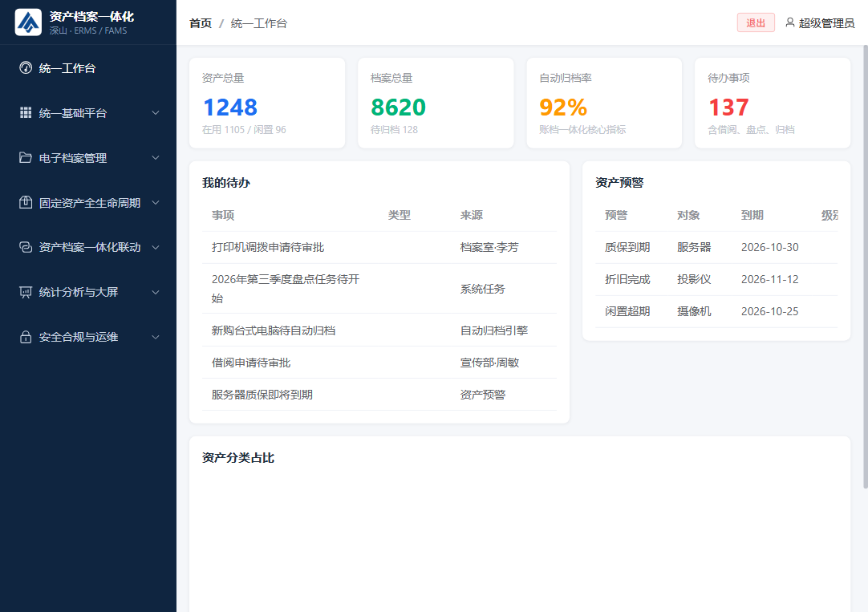Click source cell 宣传部·周敏
868x612 pixels.
[490, 363]
